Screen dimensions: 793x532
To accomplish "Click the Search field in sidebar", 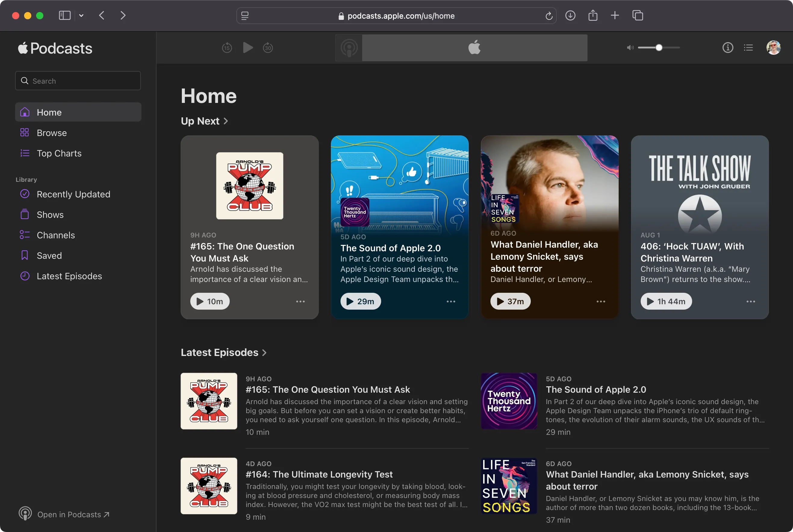I will coord(78,81).
